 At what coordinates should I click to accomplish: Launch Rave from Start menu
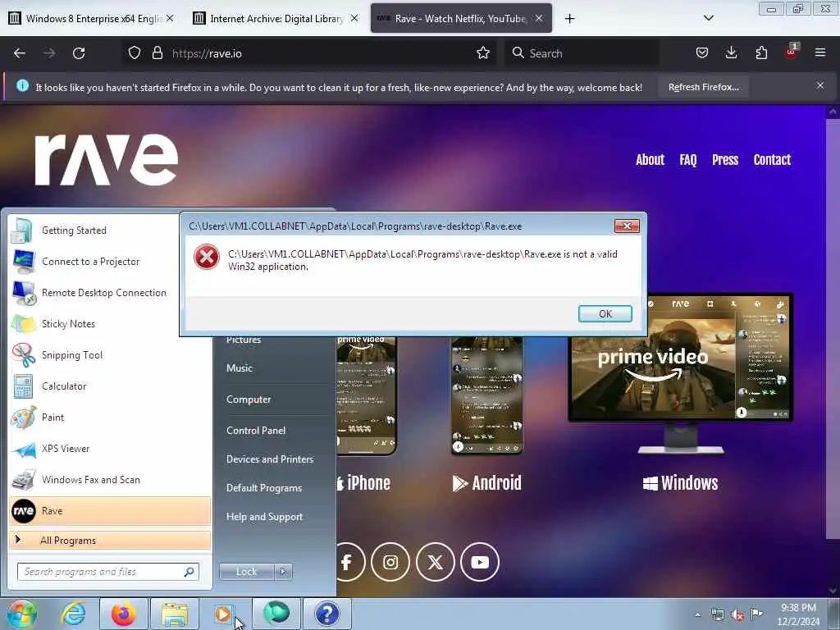click(110, 510)
